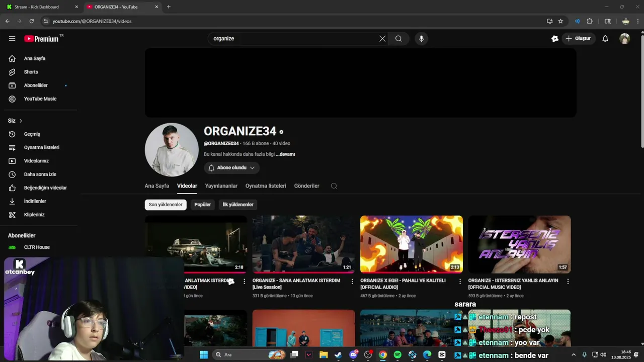Reload the page in Chrome
Viewport: 644px width, 362px height.
pos(31,21)
